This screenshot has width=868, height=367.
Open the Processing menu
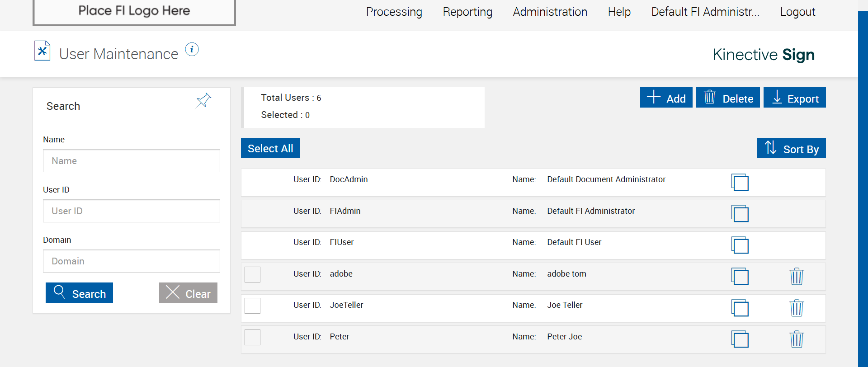tap(394, 12)
